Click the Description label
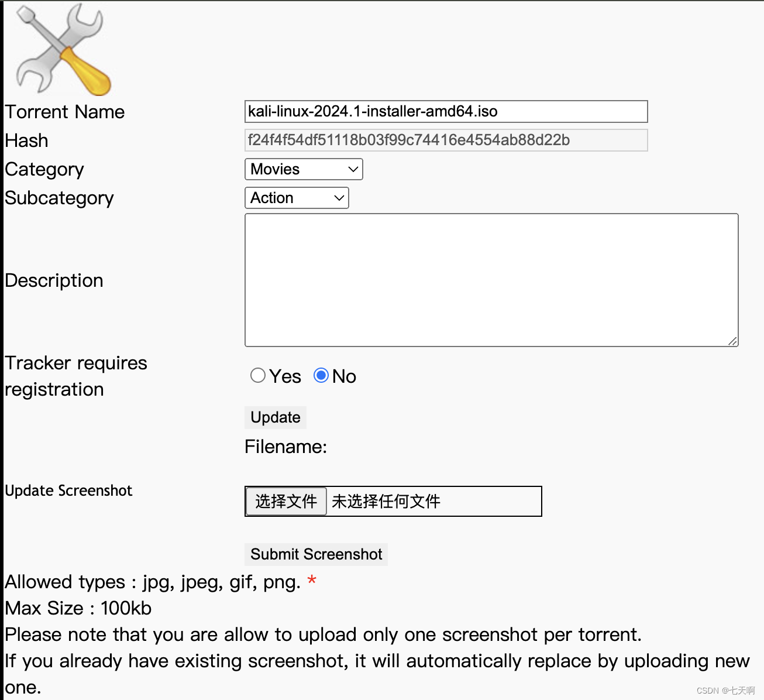764x700 pixels. [54, 281]
